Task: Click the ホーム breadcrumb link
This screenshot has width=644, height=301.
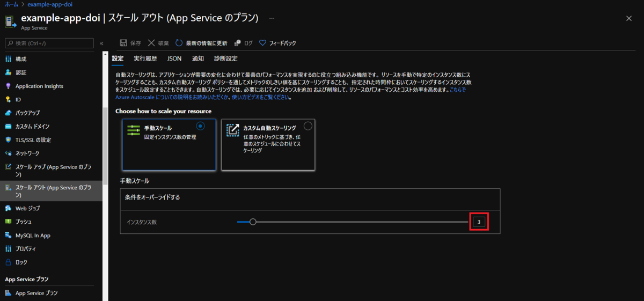Action: (11, 4)
